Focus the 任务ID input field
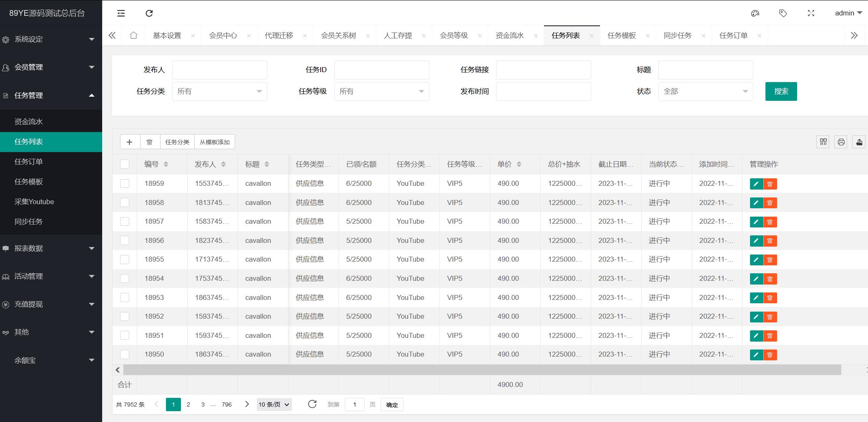 click(381, 70)
